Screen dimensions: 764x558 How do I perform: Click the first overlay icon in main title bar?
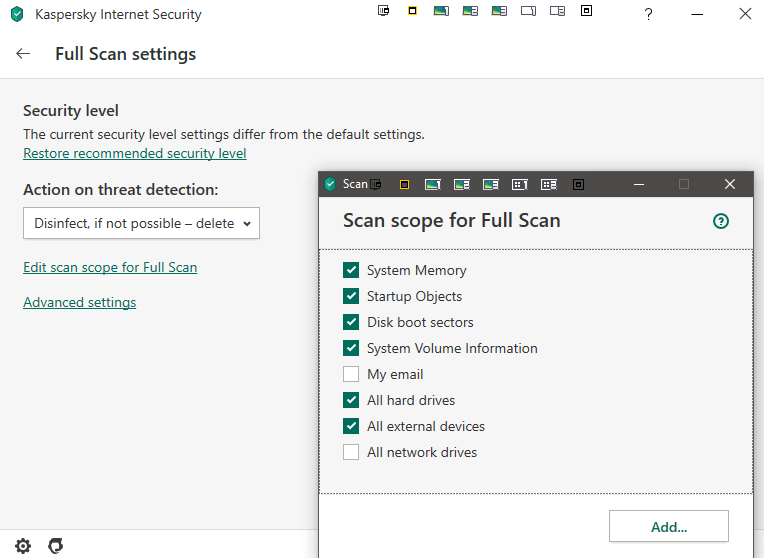pos(383,11)
